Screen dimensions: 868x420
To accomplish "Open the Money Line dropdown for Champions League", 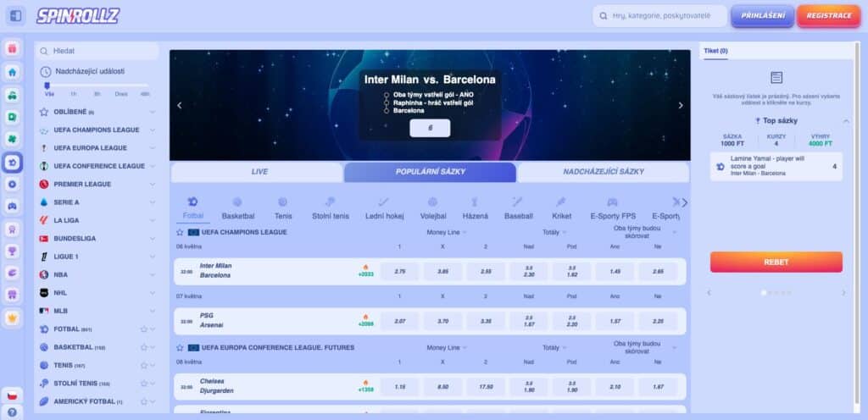I will (x=447, y=231).
